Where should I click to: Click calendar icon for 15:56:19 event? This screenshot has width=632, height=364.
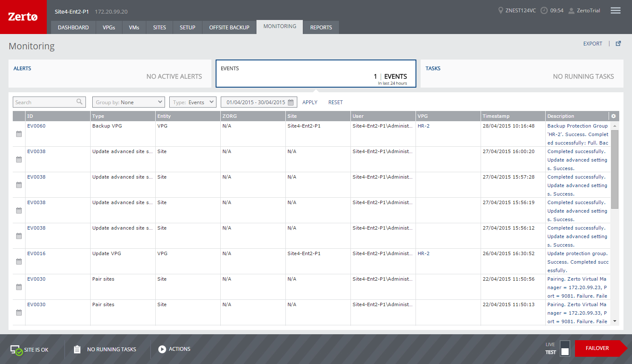pos(19,210)
